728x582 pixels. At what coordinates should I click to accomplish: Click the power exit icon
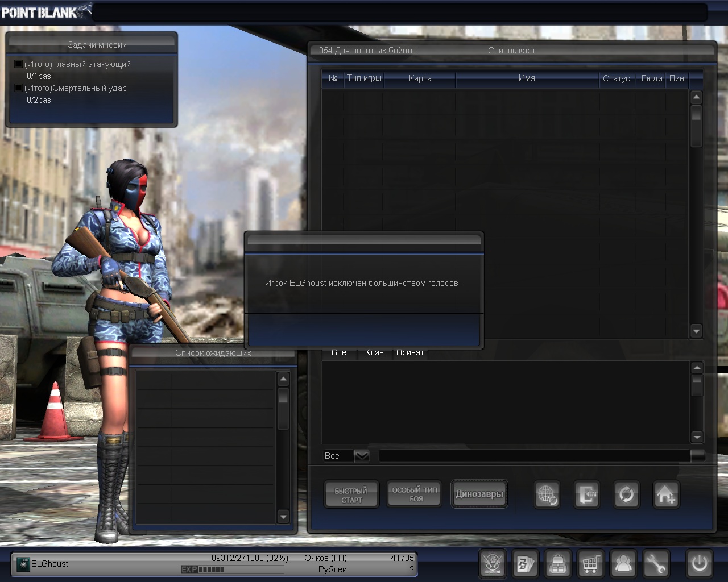coord(699,564)
